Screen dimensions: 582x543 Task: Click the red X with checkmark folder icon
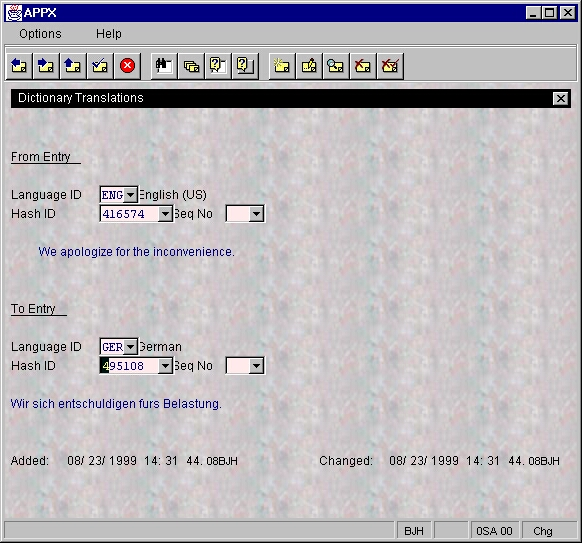[x=390, y=66]
